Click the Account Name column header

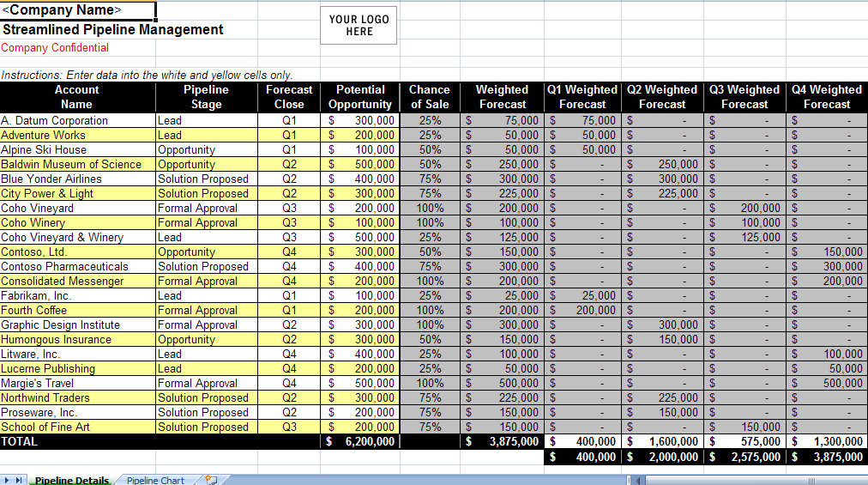(x=77, y=97)
